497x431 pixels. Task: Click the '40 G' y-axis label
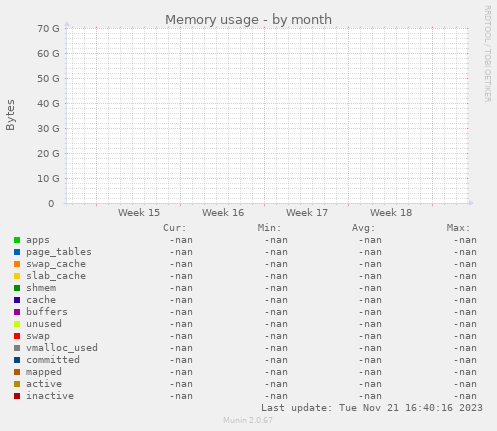coord(48,104)
